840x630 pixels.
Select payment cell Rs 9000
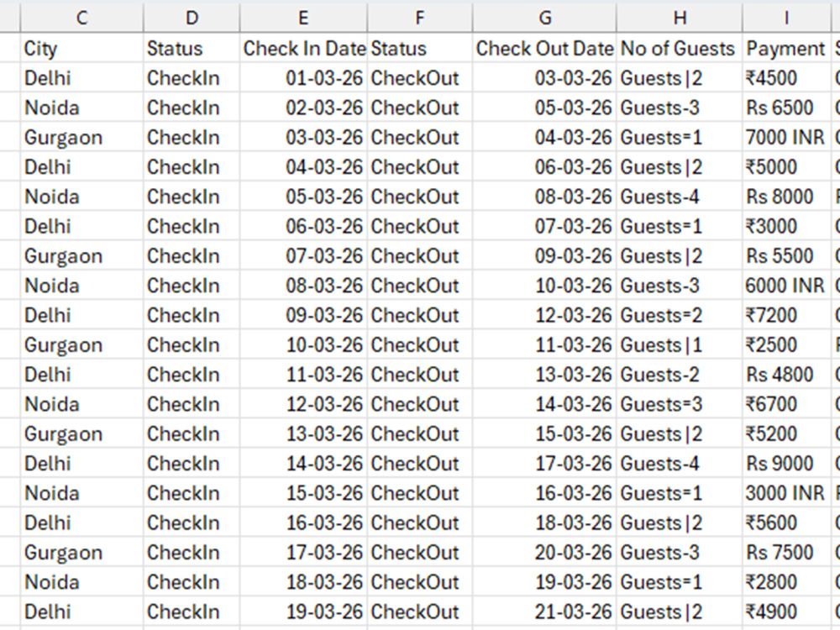[x=786, y=464]
